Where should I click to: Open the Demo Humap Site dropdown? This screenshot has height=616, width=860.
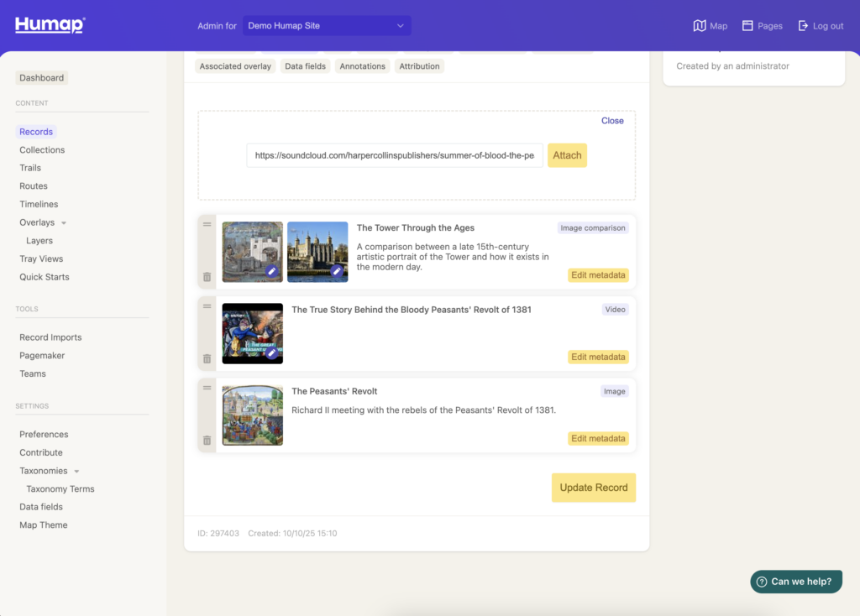327,26
